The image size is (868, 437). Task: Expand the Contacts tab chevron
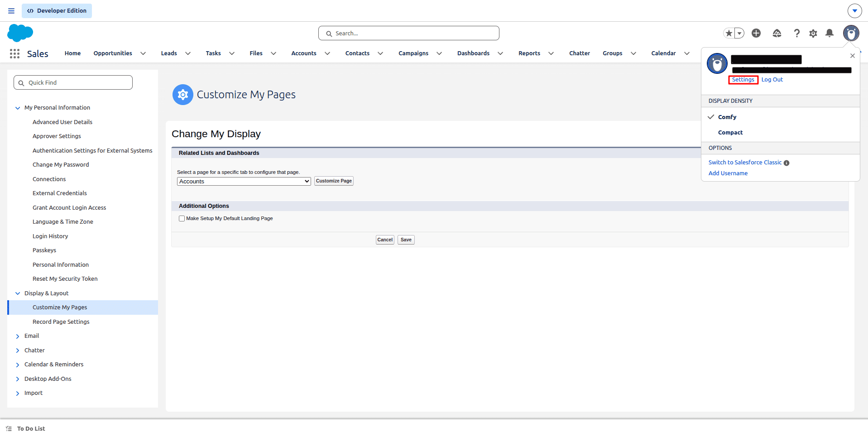click(x=380, y=53)
